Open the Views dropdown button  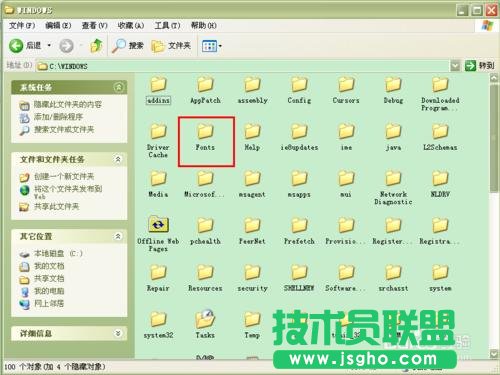click(212, 46)
